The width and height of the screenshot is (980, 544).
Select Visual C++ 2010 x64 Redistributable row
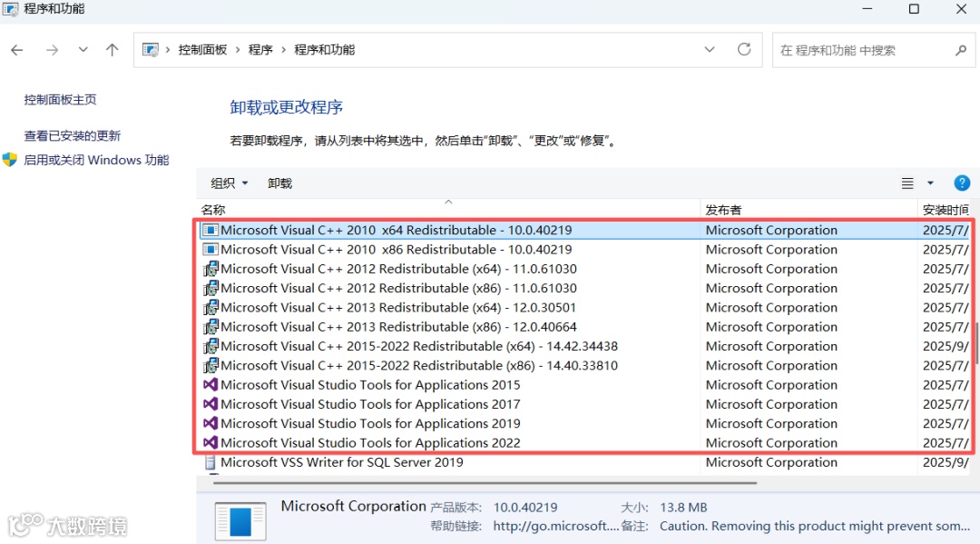[585, 230]
